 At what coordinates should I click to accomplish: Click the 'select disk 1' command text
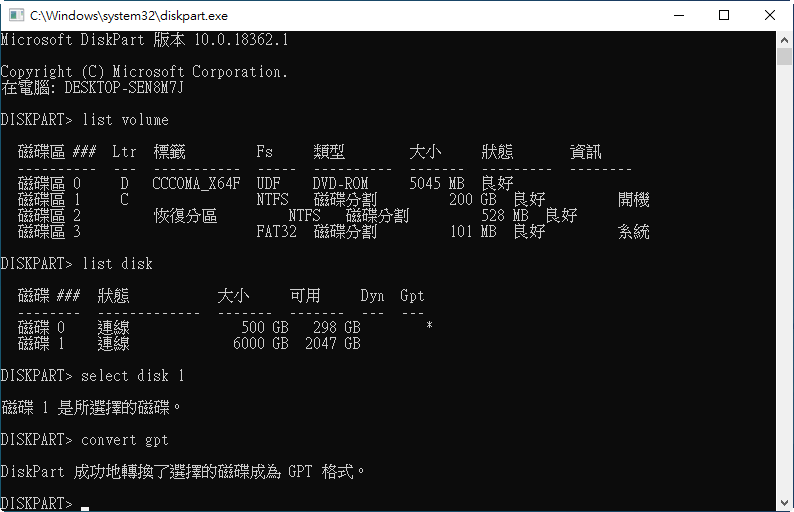(x=133, y=376)
